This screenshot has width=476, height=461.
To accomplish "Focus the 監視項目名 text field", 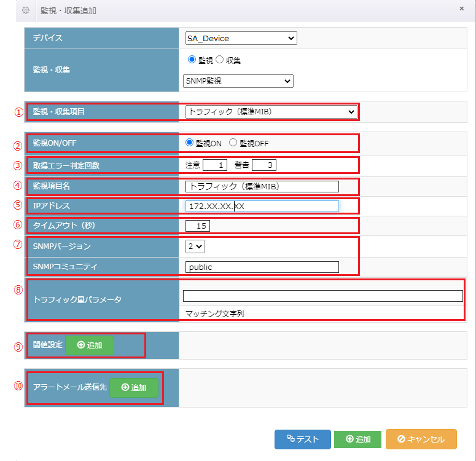I will pyautogui.click(x=262, y=186).
